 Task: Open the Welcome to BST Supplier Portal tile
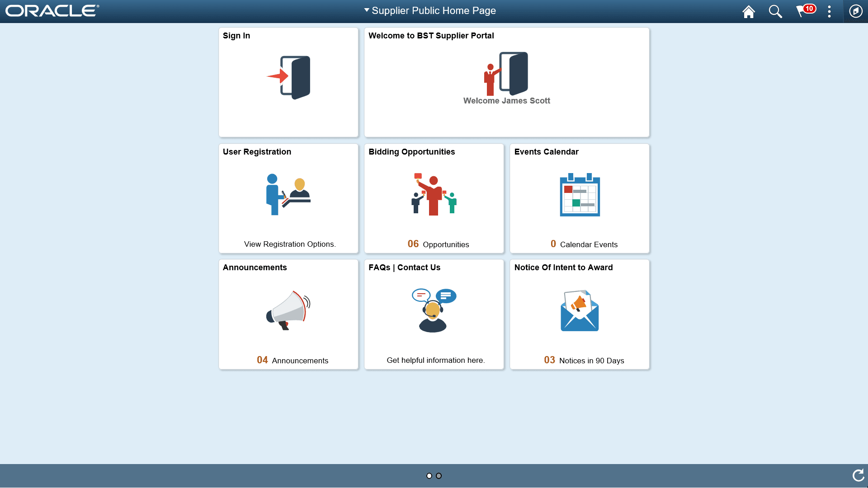tap(506, 81)
